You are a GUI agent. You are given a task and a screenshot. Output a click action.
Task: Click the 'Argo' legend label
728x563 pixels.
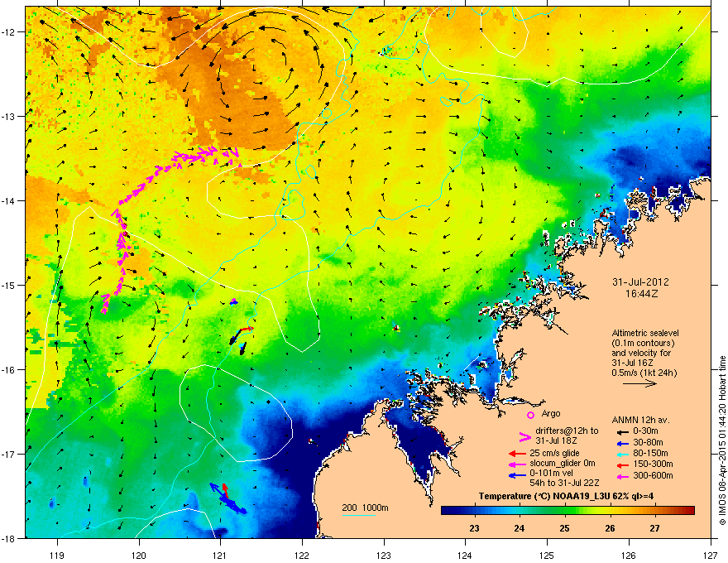pos(551,413)
